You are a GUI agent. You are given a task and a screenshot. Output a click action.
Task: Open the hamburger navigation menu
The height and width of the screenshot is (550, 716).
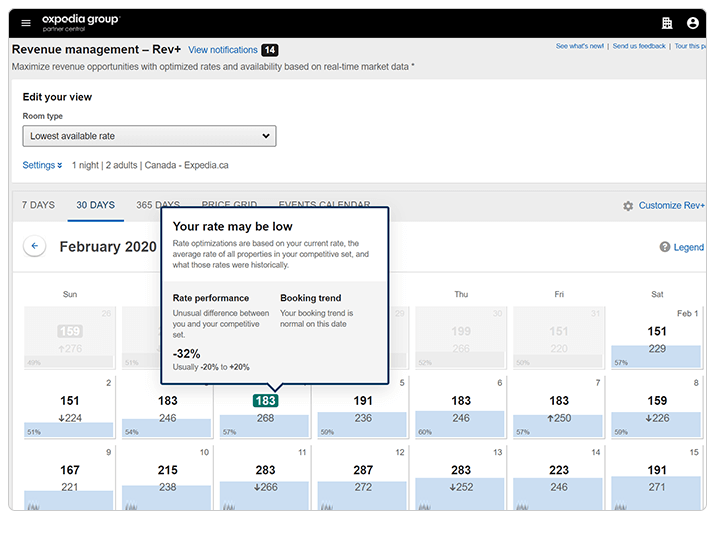(26, 23)
